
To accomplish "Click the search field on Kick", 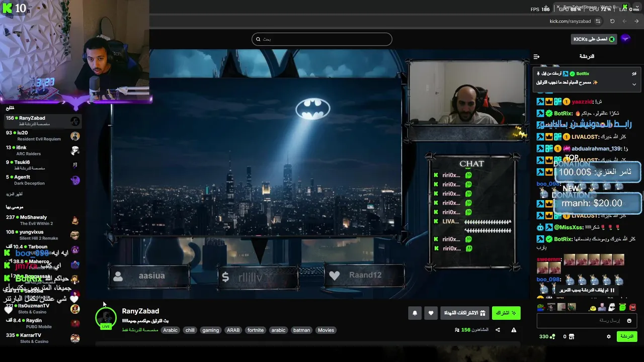I will [322, 39].
